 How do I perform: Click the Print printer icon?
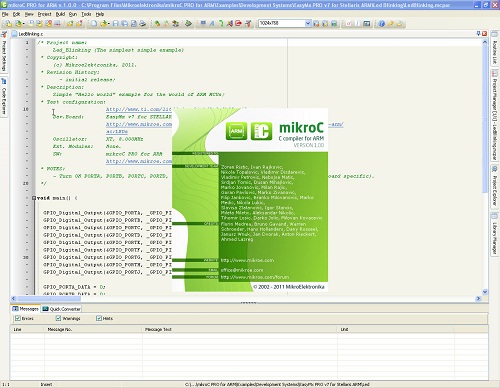tap(143, 23)
